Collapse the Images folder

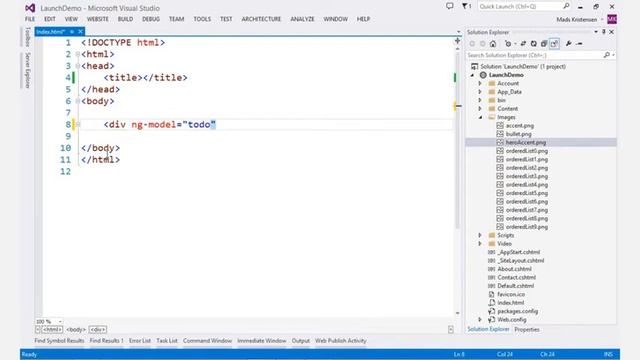tap(480, 117)
